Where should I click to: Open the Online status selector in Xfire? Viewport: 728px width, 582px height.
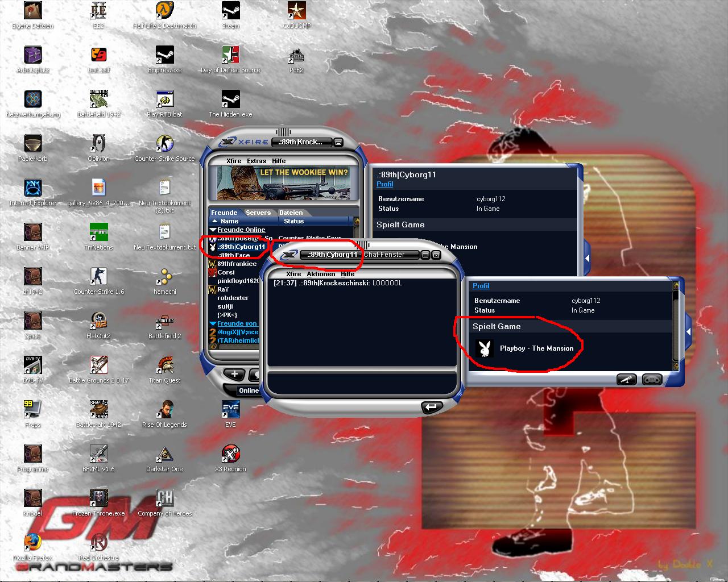click(x=248, y=390)
